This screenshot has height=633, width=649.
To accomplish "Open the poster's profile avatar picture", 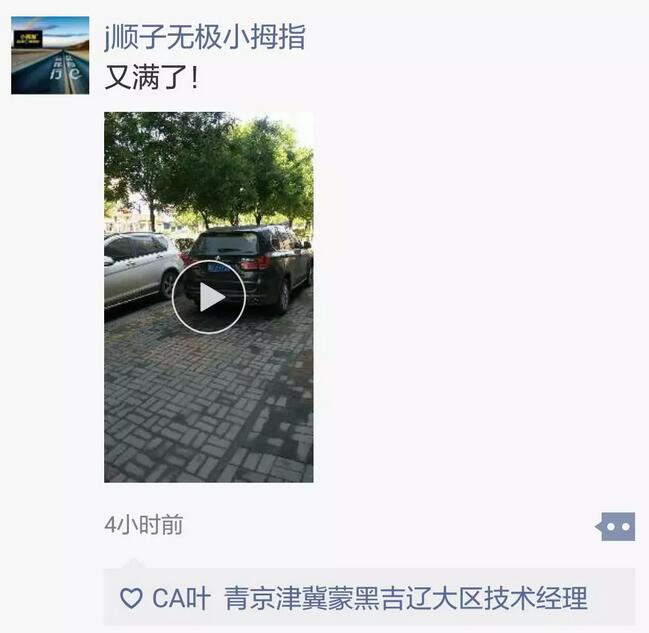I will pyautogui.click(x=50, y=55).
